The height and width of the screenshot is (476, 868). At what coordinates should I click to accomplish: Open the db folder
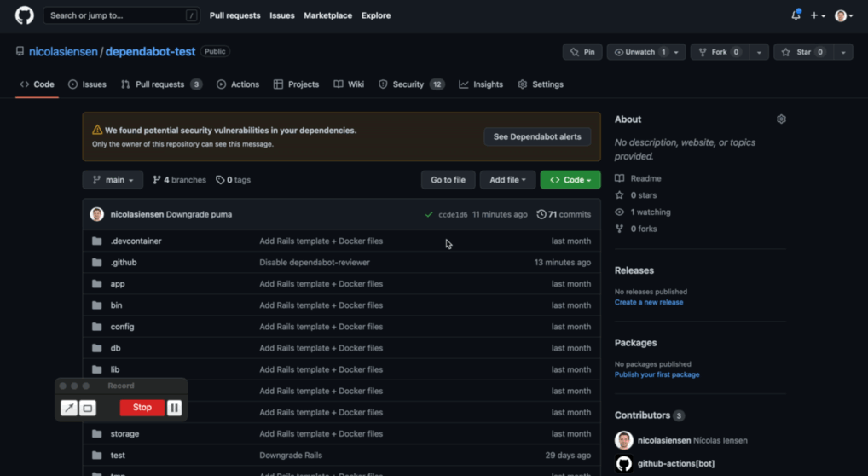[116, 348]
